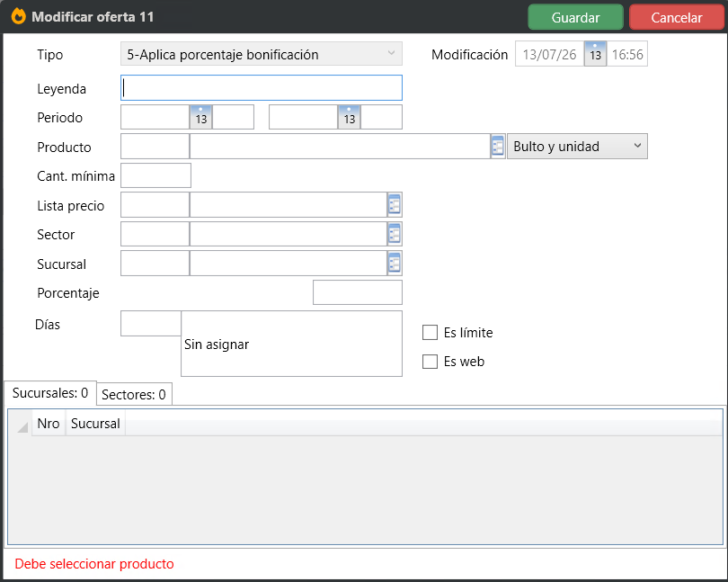Click the Modificación time 16:56 field
Screen dimensions: 728x582
(x=627, y=54)
